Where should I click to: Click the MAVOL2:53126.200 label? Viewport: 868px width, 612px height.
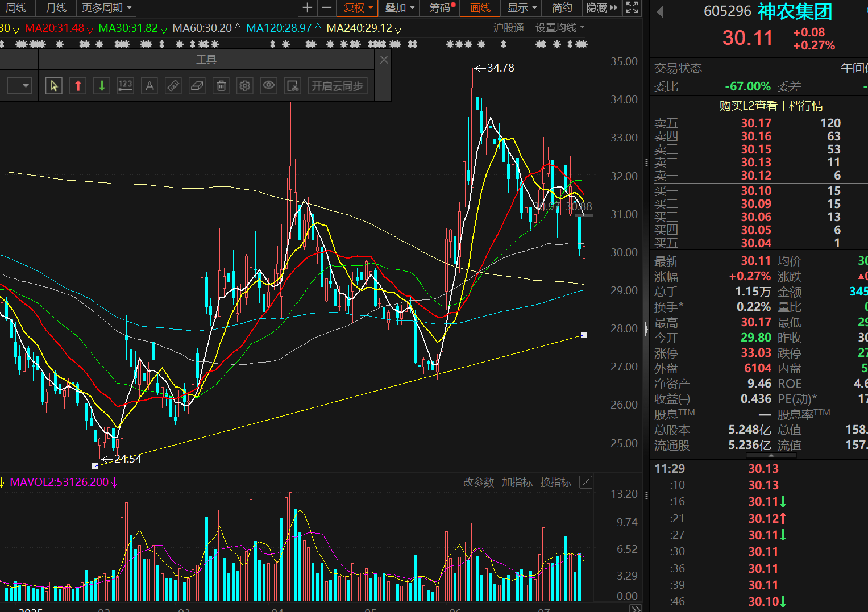coord(59,482)
